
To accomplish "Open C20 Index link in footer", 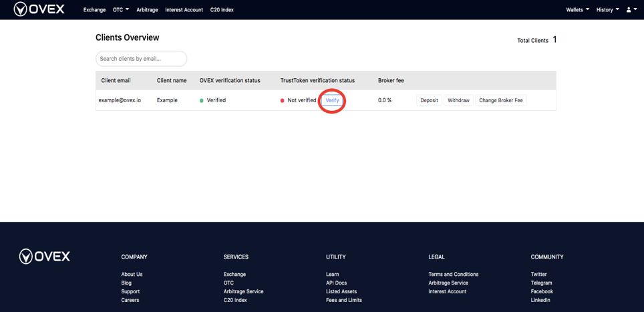I will click(x=235, y=300).
